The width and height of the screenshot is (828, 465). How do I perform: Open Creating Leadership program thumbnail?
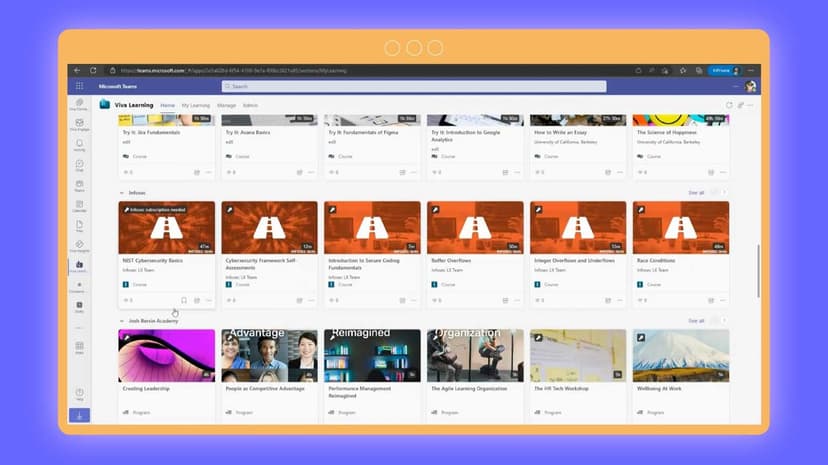point(167,356)
